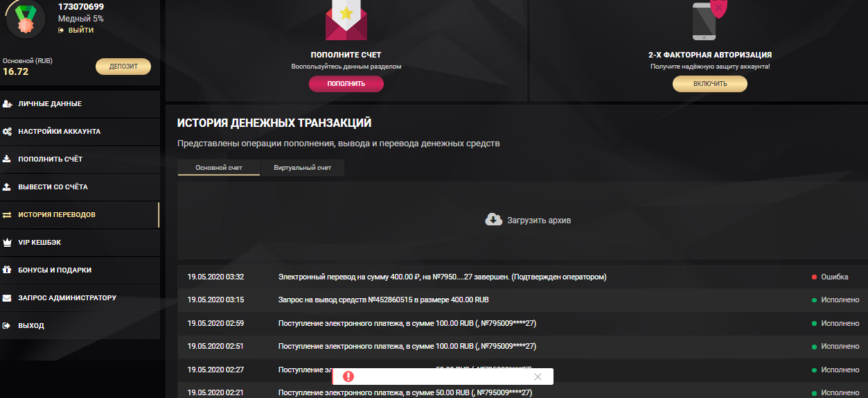Image resolution: width=868 pixels, height=398 pixels.
Task: Select the Основной счет tab
Action: click(219, 168)
